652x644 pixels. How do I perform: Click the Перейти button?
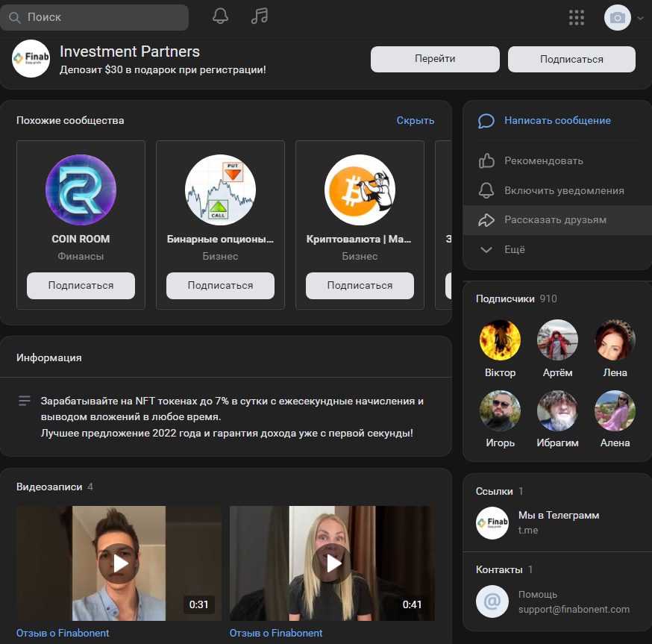pyautogui.click(x=435, y=59)
